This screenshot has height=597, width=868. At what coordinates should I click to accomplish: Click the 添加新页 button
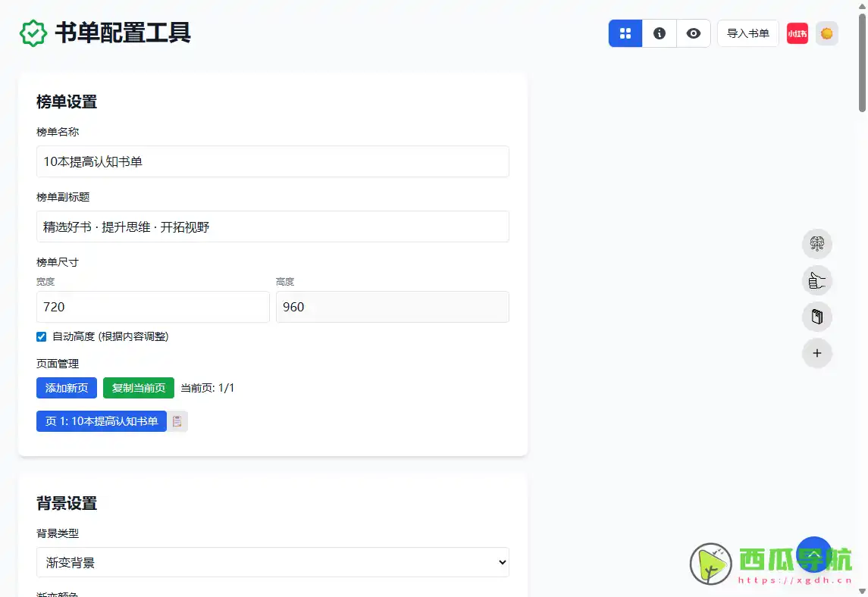(x=66, y=387)
